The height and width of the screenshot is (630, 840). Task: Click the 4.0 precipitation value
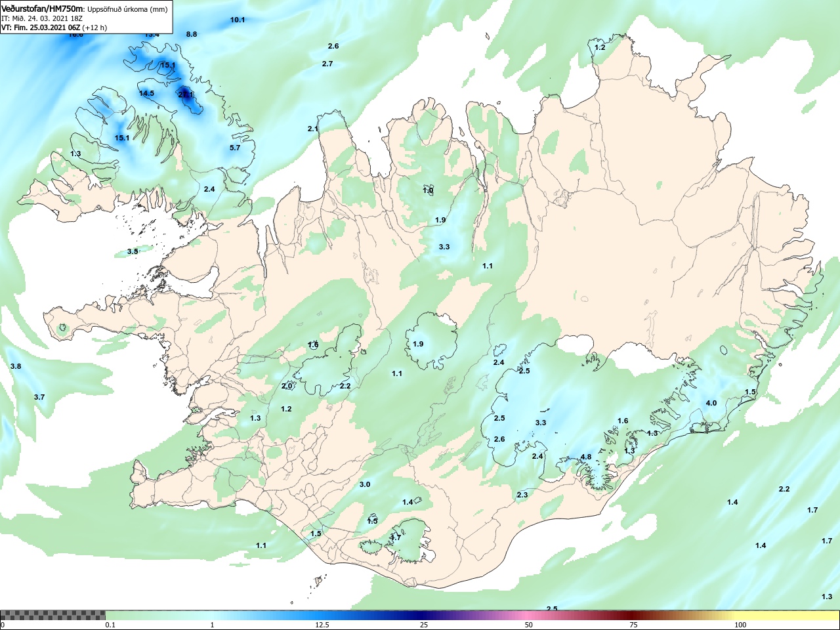pos(711,403)
